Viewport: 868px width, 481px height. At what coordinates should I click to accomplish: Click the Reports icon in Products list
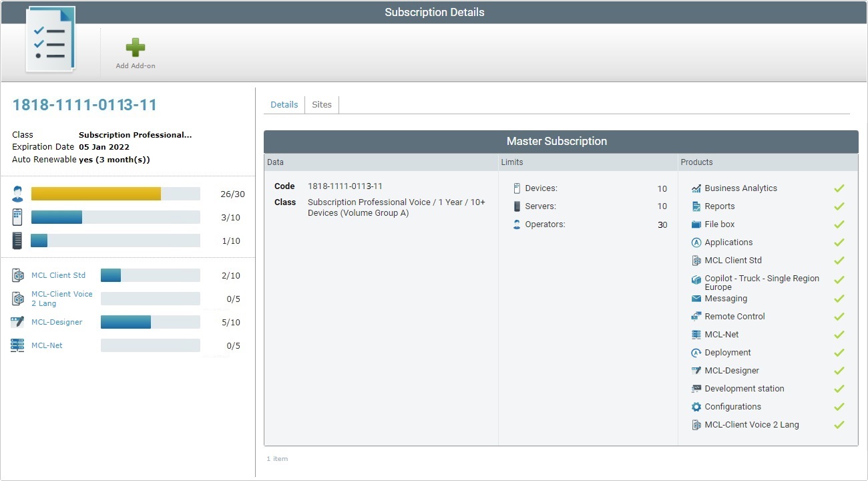coord(696,206)
